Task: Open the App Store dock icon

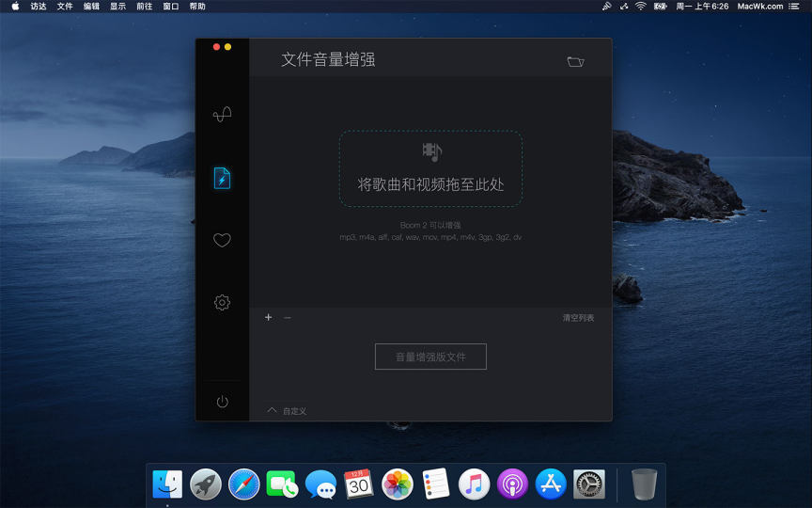Action: pyautogui.click(x=551, y=484)
